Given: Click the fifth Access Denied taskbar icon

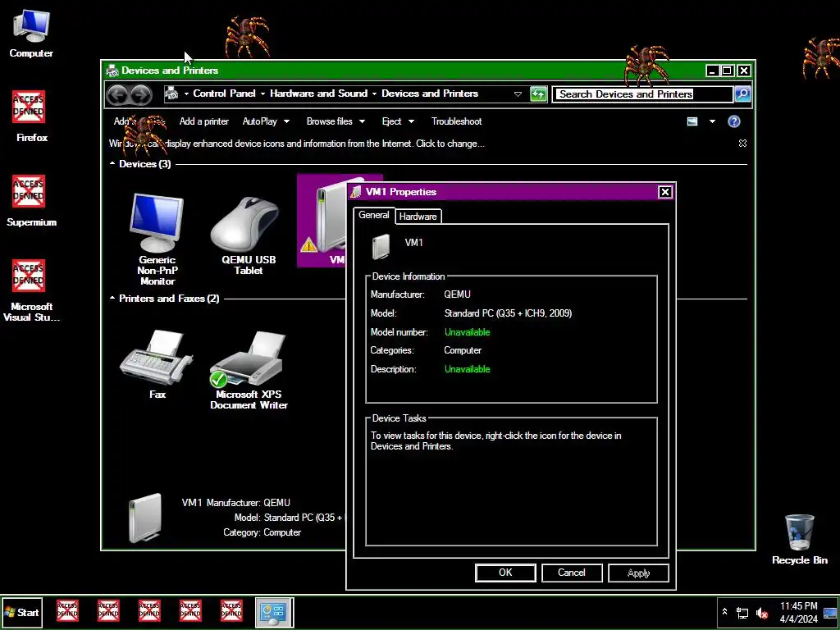Looking at the screenshot, I should pyautogui.click(x=231, y=611).
